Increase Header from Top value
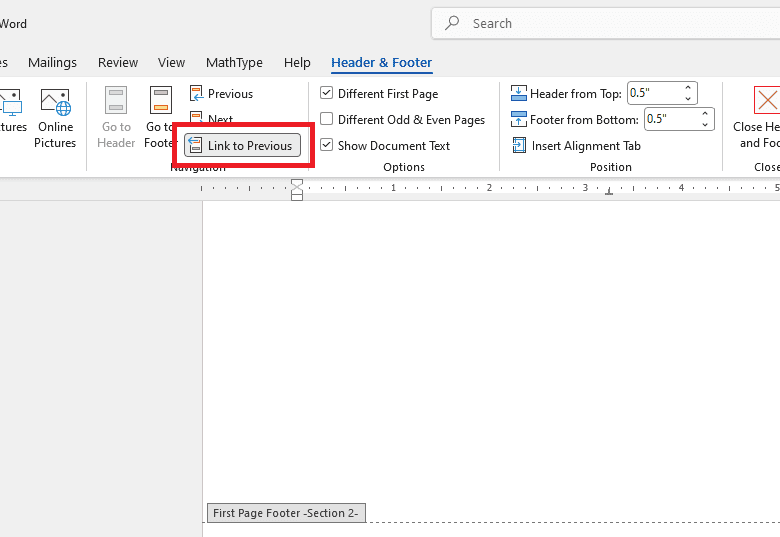Viewport: 780px width, 537px height. pyautogui.click(x=688, y=88)
